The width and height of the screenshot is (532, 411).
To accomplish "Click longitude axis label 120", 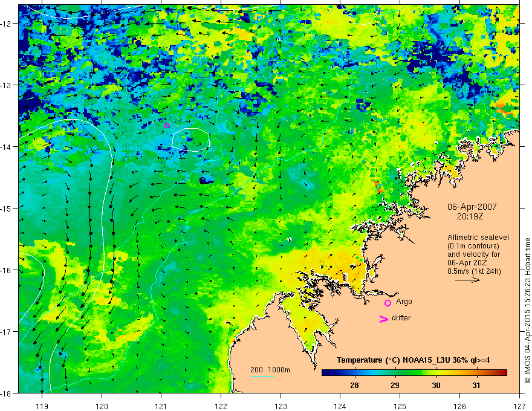I will pos(102,406).
